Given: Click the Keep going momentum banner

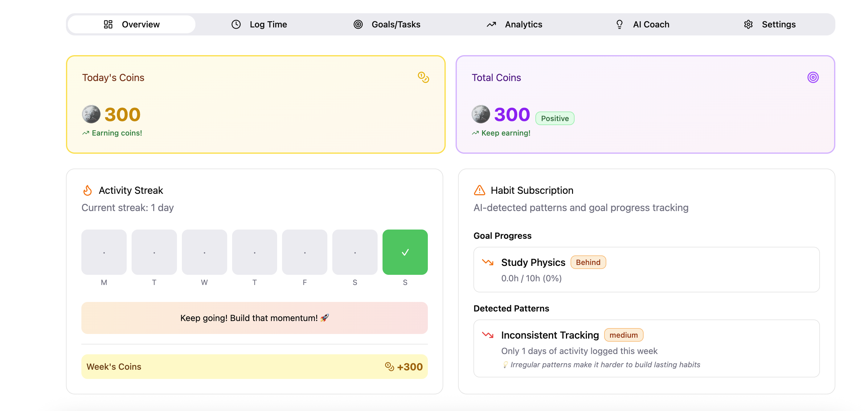Looking at the screenshot, I should point(254,318).
